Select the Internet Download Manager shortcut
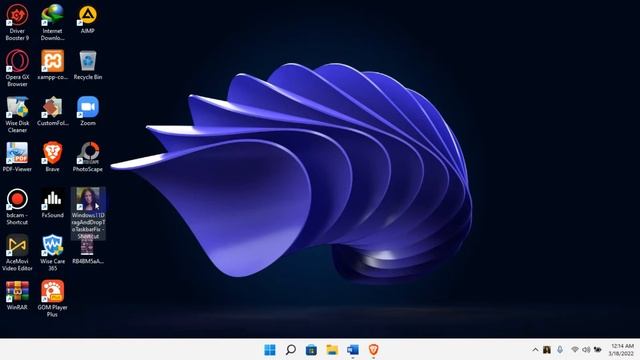This screenshot has height=360, width=640. point(52,22)
